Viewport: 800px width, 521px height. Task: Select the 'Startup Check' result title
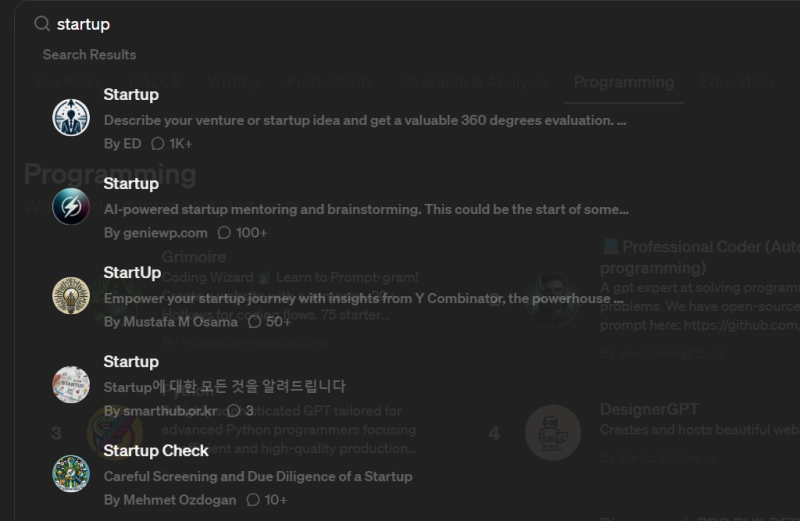point(156,451)
